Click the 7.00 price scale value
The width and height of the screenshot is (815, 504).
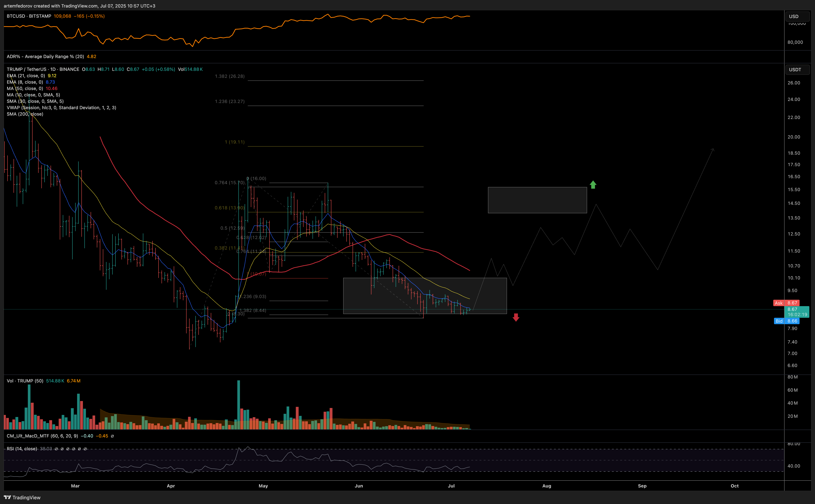click(x=792, y=353)
